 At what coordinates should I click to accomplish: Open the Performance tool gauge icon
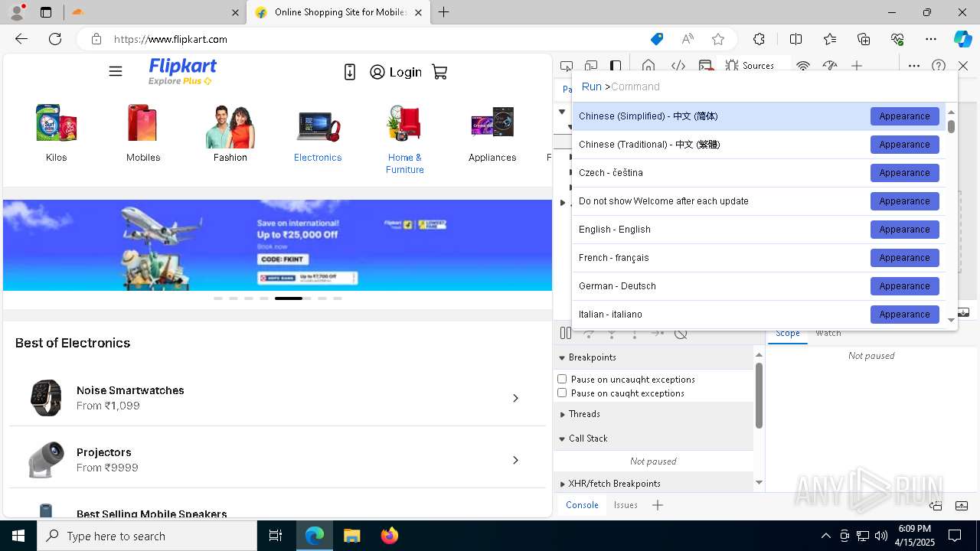point(830,66)
